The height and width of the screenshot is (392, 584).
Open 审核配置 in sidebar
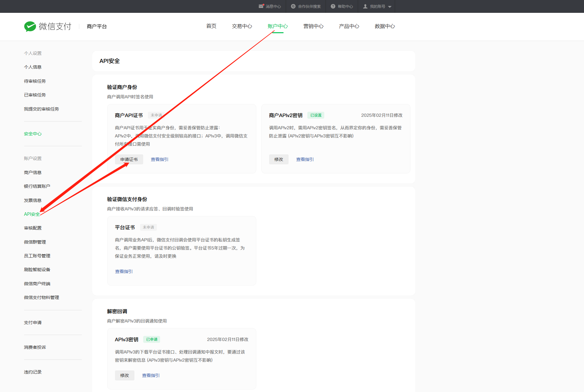coord(33,228)
